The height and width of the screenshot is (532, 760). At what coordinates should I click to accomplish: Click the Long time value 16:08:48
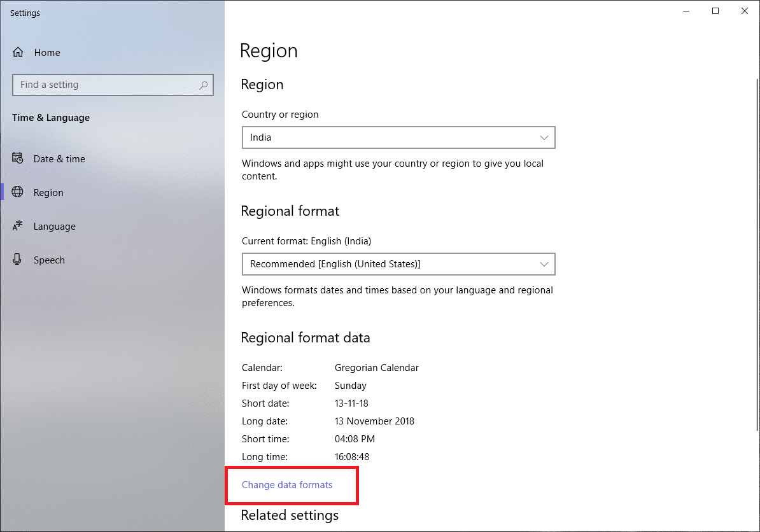click(x=352, y=457)
